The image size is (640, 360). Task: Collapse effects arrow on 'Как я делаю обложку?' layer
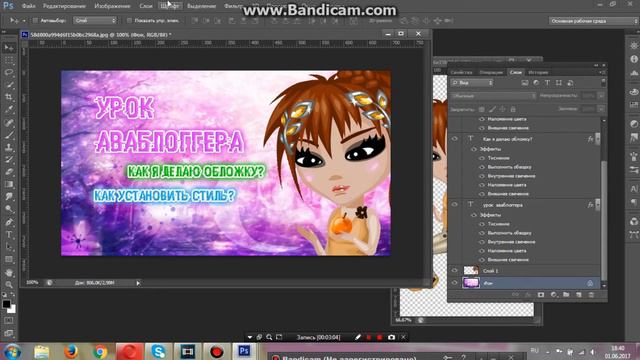point(598,138)
